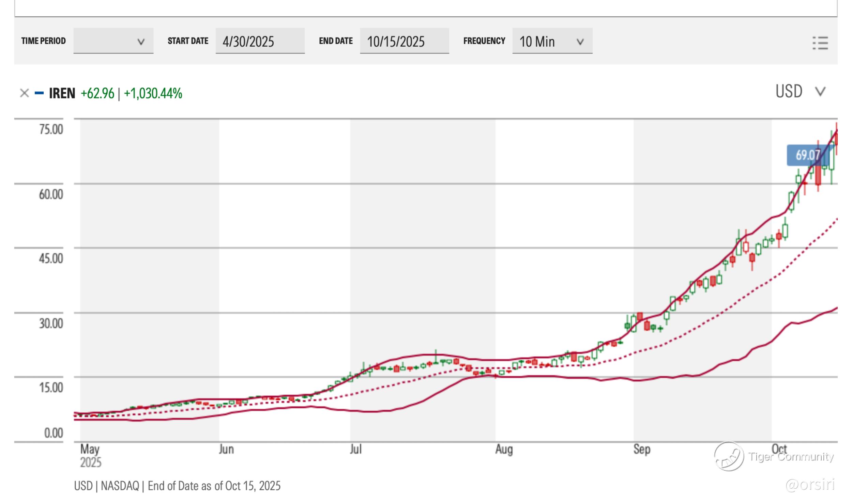This screenshot has height=504, width=852.
Task: Click the Time Period dropdown chevron arrow
Action: [x=141, y=42]
